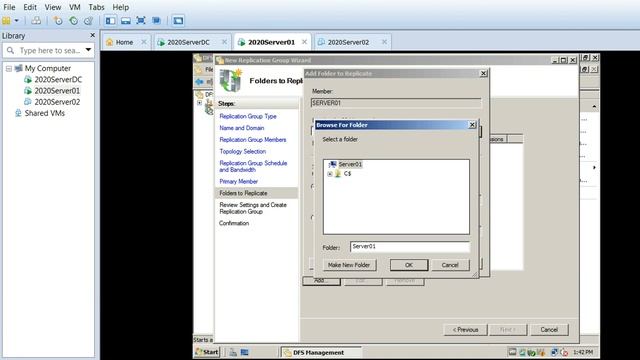Click the revert to snapshot toolbar icon
The image size is (640, 360).
(73, 20)
